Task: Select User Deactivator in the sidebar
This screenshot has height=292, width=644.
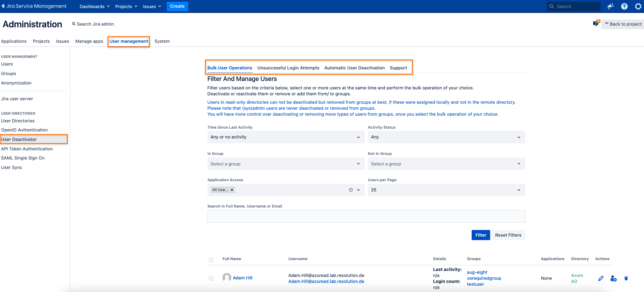Action: (x=34, y=140)
